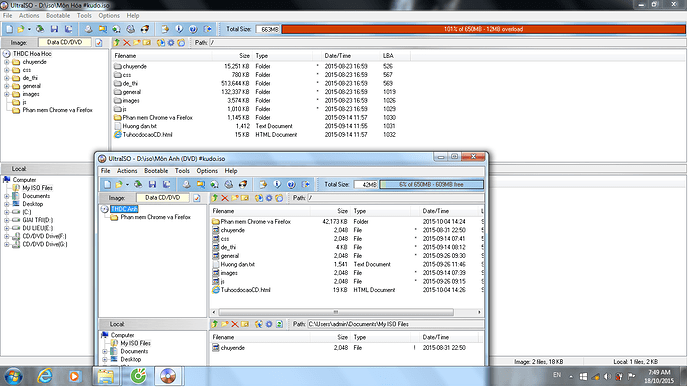Click Data CD/DVD image type button in Môn Anh

click(163, 198)
